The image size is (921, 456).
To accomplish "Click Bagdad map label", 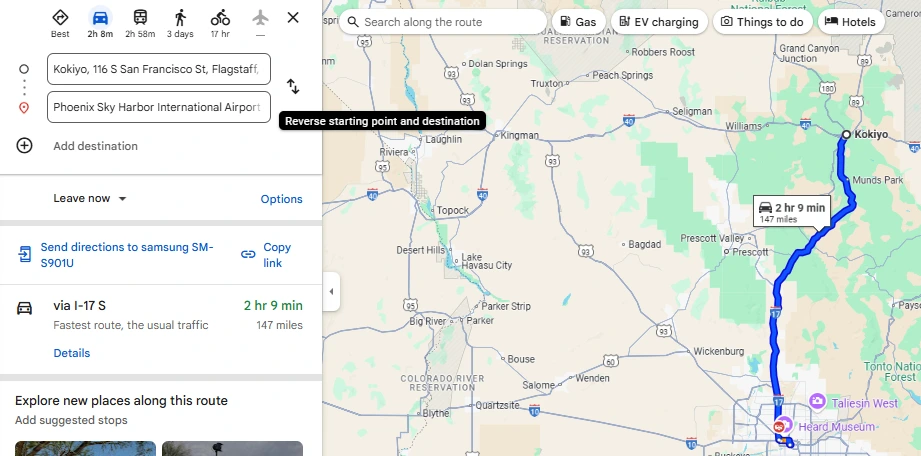I will pyautogui.click(x=645, y=244).
